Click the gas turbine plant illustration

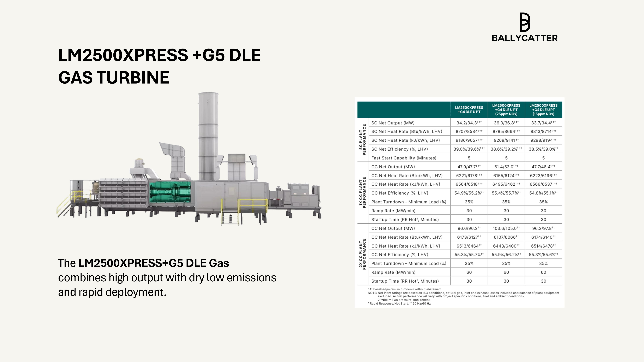(x=189, y=159)
